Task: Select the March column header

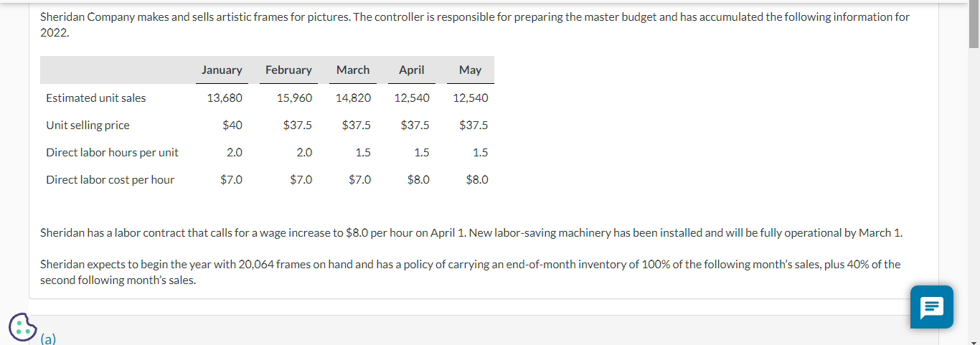Action: click(x=353, y=70)
